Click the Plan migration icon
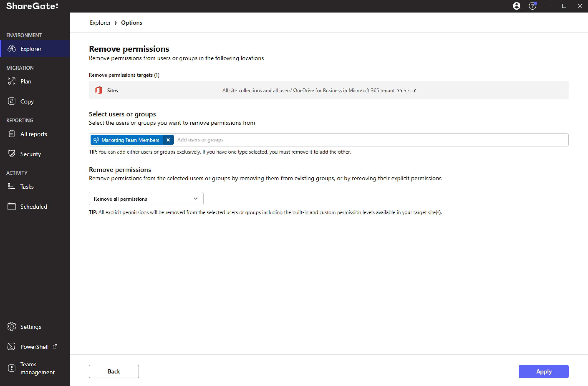This screenshot has width=588, height=386. point(12,81)
